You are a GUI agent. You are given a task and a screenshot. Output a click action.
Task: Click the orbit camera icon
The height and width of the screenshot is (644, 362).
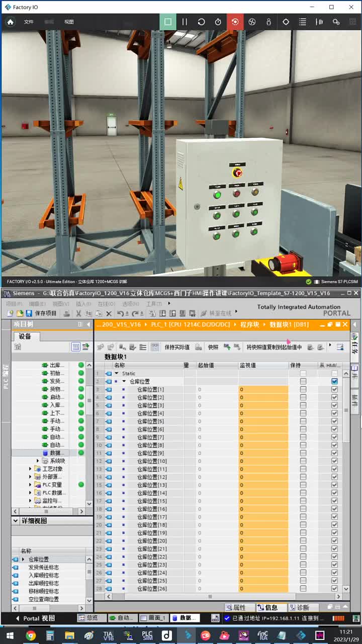point(252,22)
